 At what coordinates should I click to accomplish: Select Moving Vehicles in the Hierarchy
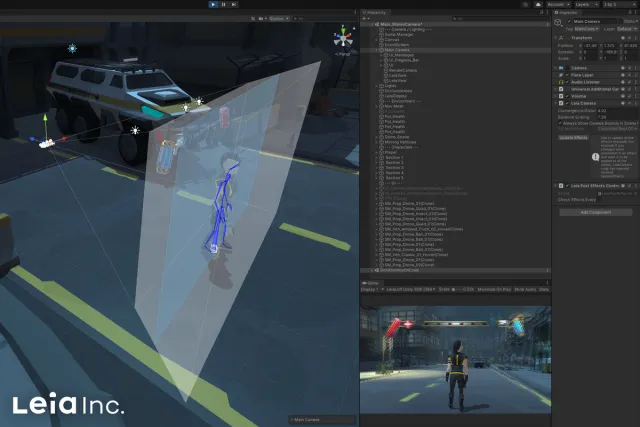pos(400,142)
